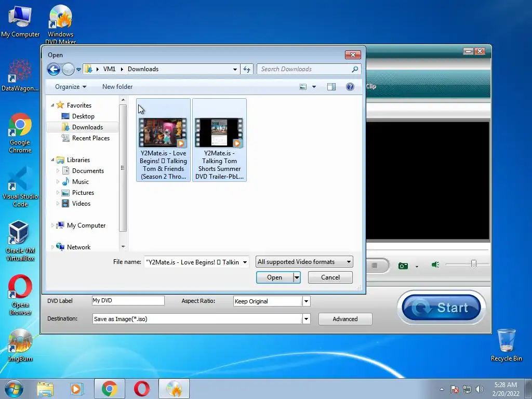
Task: Collapse the Favorites group
Action: [x=52, y=105]
